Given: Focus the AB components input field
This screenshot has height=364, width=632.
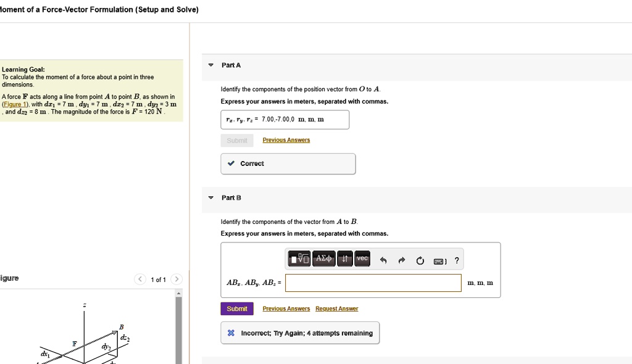Looking at the screenshot, I should tap(373, 283).
